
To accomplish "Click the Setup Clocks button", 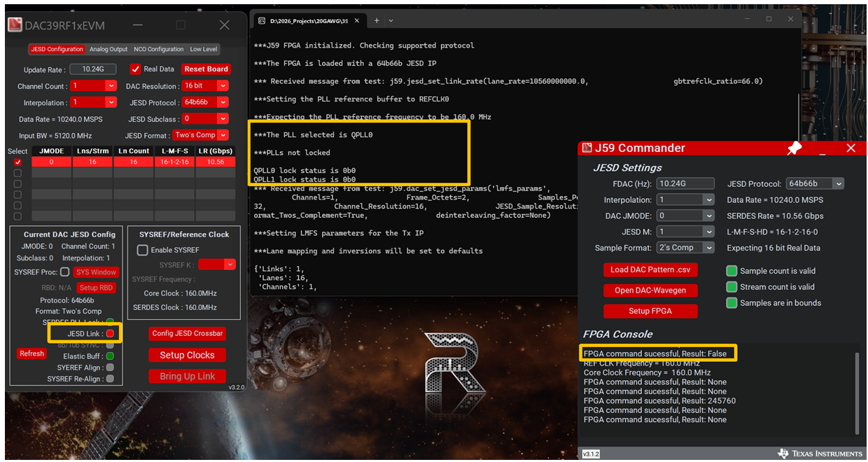I will [x=187, y=355].
